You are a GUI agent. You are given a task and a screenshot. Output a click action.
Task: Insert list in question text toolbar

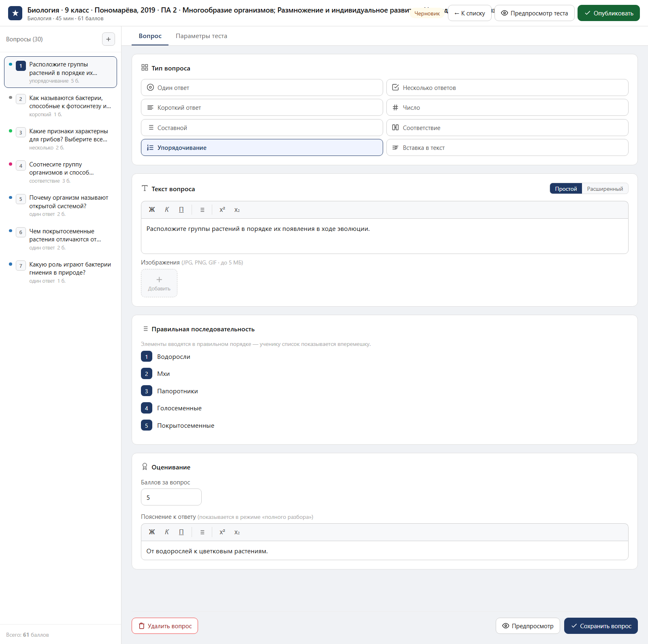click(202, 210)
